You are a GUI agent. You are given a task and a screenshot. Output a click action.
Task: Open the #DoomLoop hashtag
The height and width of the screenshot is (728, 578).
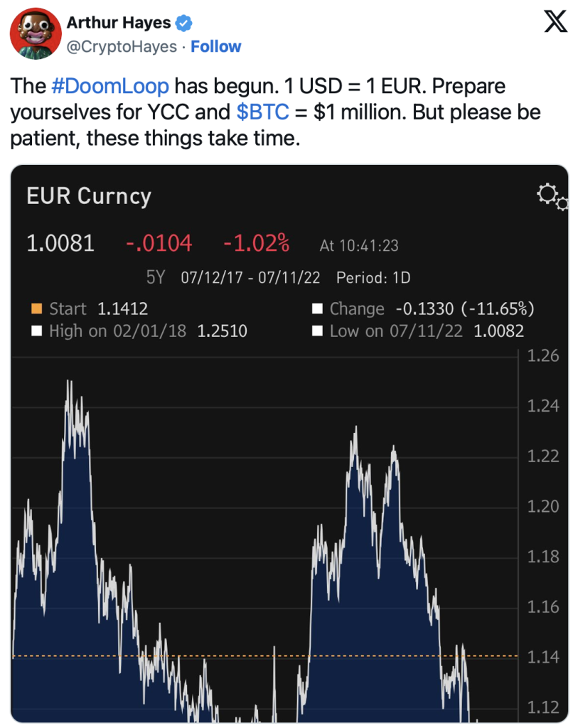coord(110,86)
